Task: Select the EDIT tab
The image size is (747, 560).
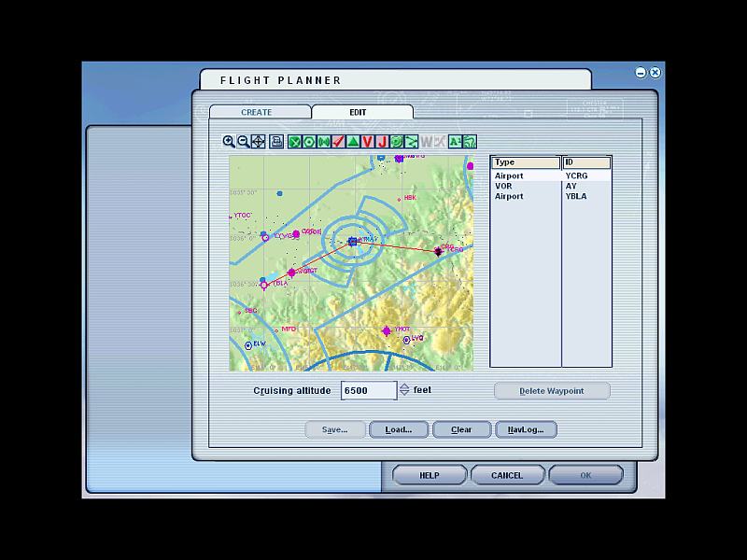Action: tap(358, 112)
